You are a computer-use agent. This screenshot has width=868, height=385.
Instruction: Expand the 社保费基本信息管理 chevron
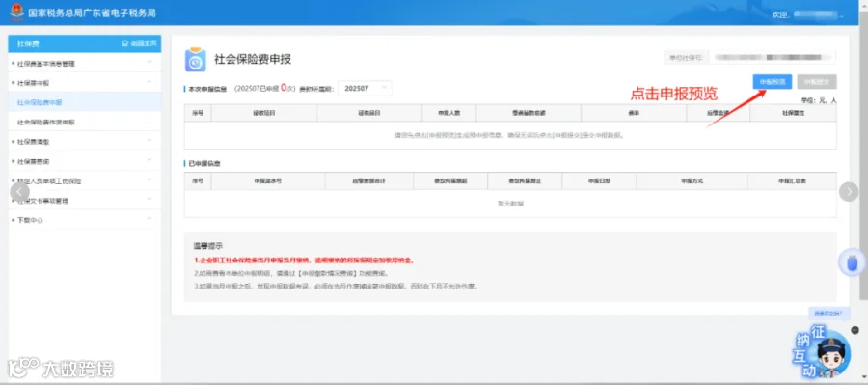[x=149, y=63]
